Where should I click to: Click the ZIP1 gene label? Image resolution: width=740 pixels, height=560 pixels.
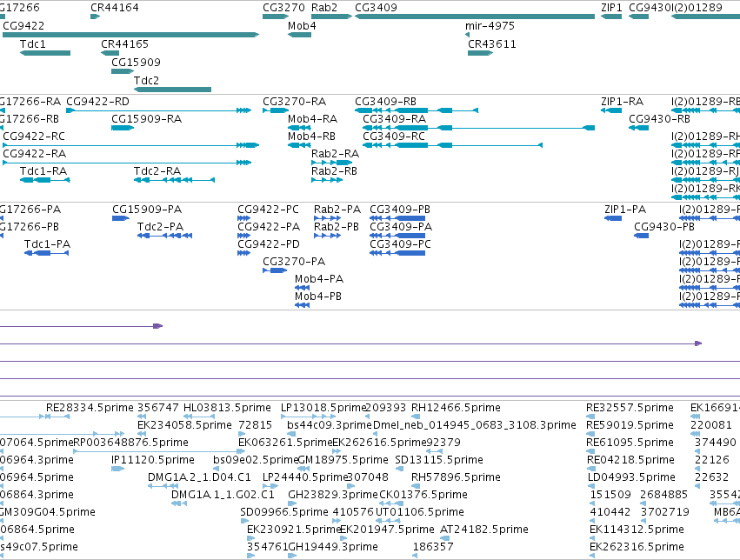click(x=611, y=8)
